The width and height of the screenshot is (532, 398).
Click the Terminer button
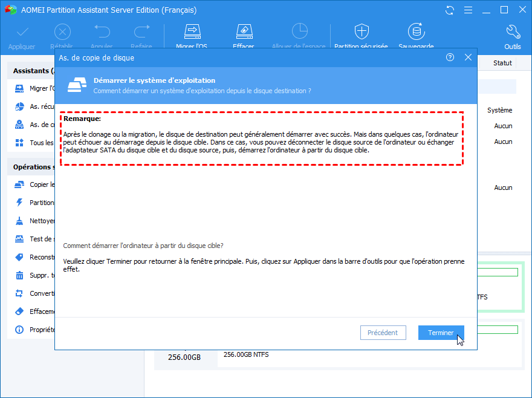point(441,333)
